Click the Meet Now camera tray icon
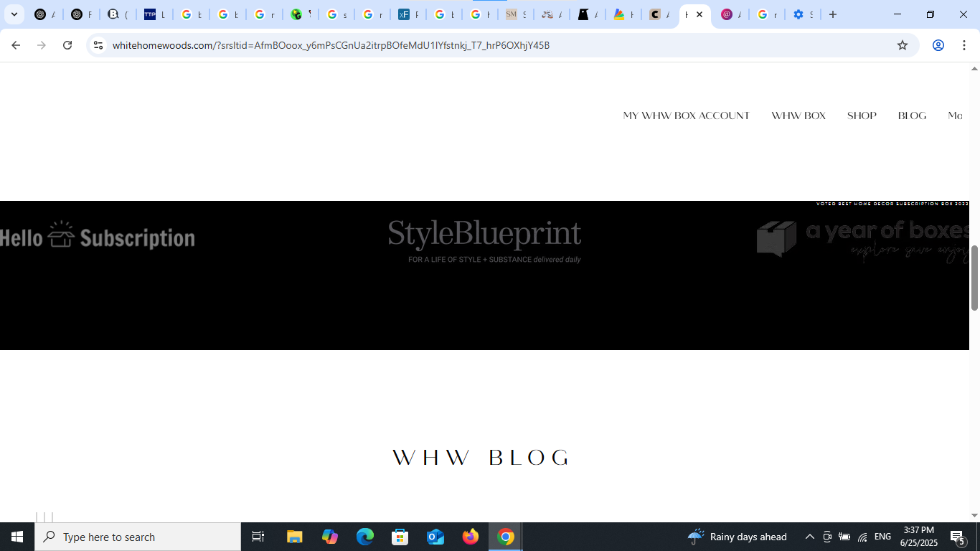The image size is (980, 551). coord(827,537)
